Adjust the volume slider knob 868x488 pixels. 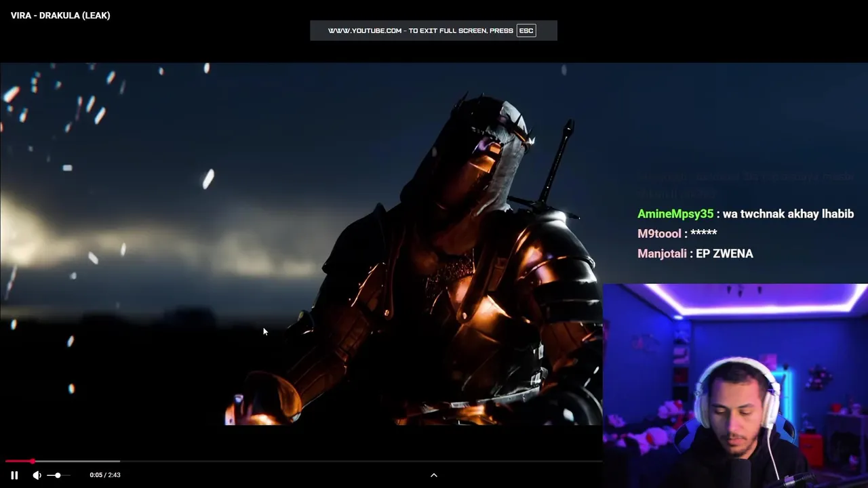click(x=58, y=475)
